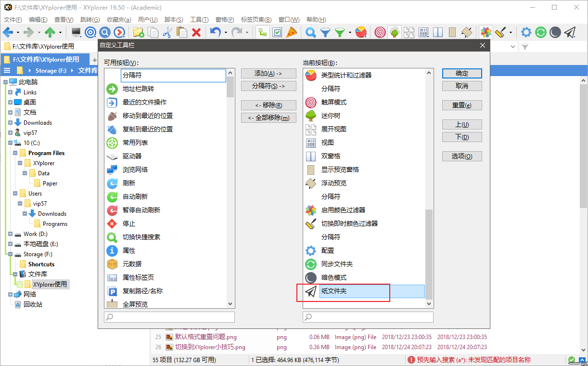The width and height of the screenshot is (588, 366).
Task: Open the 查看(V) menu
Action: [64, 20]
